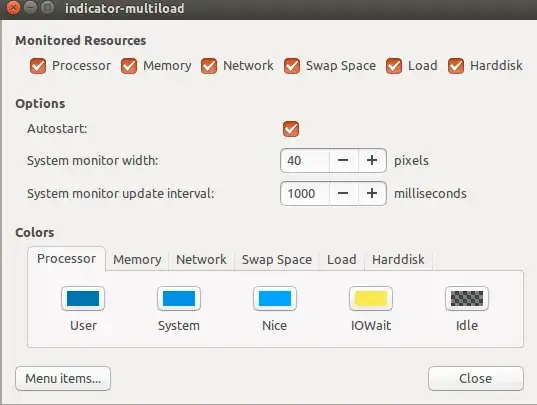Disable the Autostart checkbox
Viewport: 537px width, 405px height.
pyautogui.click(x=291, y=129)
